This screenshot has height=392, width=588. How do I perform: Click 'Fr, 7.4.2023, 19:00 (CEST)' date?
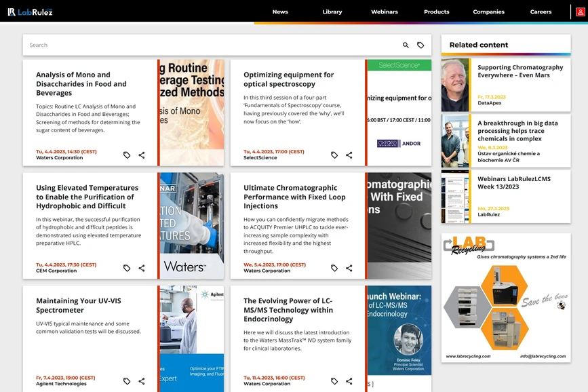66,378
